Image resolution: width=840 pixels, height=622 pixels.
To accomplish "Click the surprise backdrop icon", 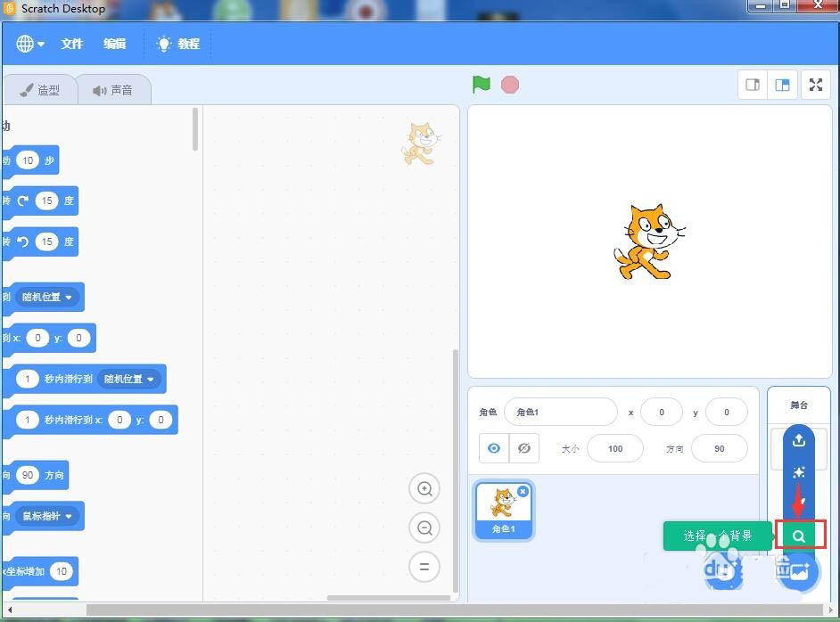I will 798,472.
